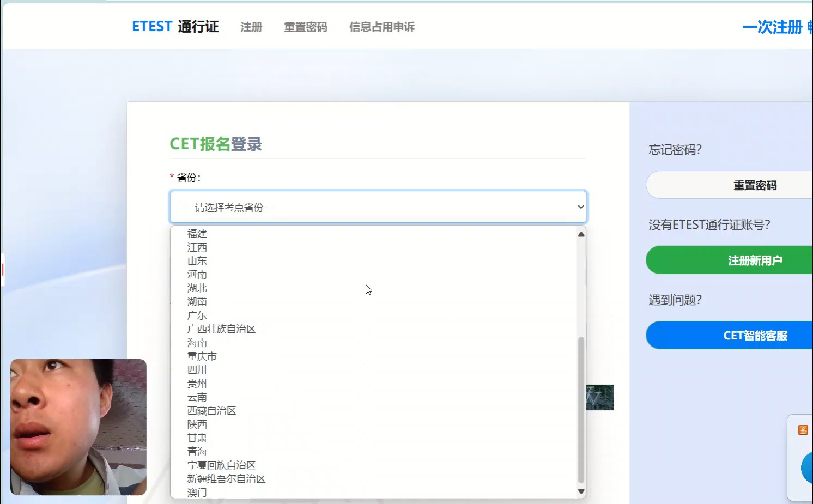813x504 pixels.
Task: Click the orange floating widget icon
Action: (803, 430)
